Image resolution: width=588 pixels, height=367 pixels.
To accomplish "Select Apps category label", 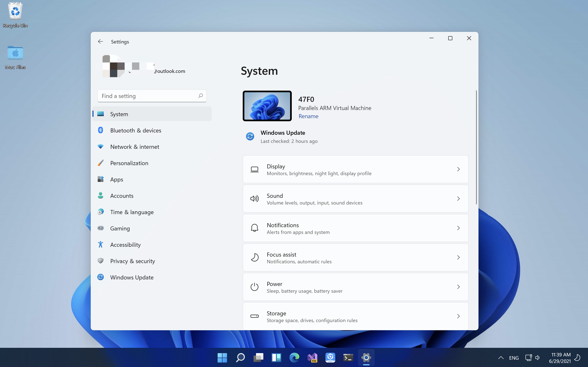I will coord(117,179).
